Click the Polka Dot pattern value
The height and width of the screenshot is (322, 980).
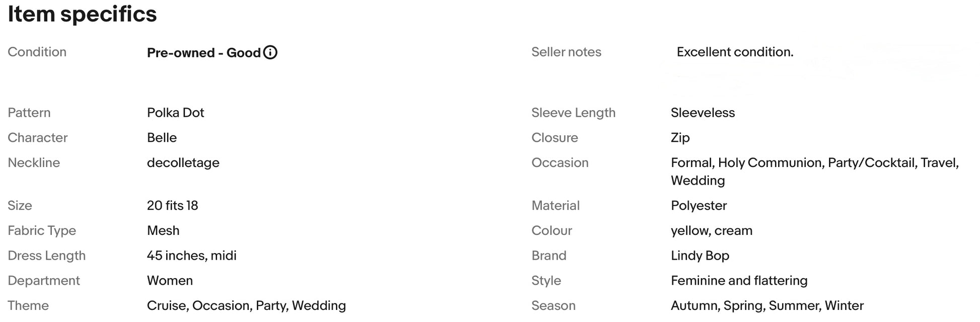point(175,113)
